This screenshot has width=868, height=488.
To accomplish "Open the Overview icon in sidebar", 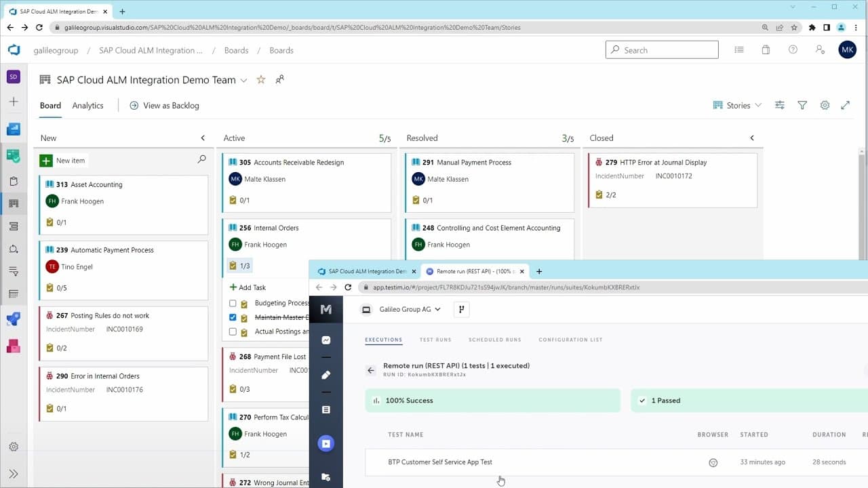I will pos(14,129).
